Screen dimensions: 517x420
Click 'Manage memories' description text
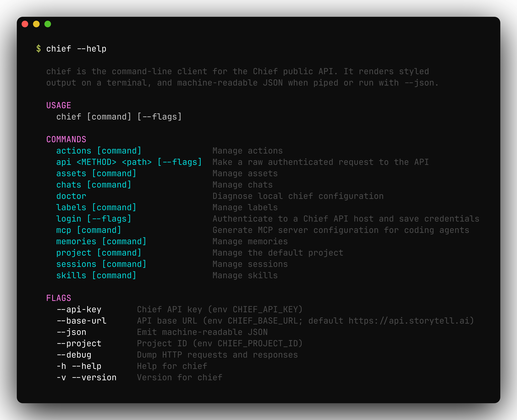250,241
